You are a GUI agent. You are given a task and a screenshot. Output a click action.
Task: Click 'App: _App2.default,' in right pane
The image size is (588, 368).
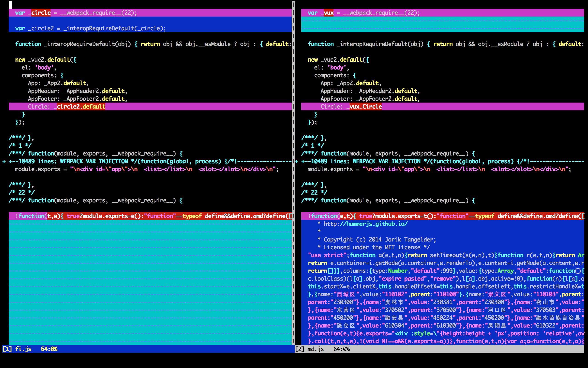pos(351,83)
